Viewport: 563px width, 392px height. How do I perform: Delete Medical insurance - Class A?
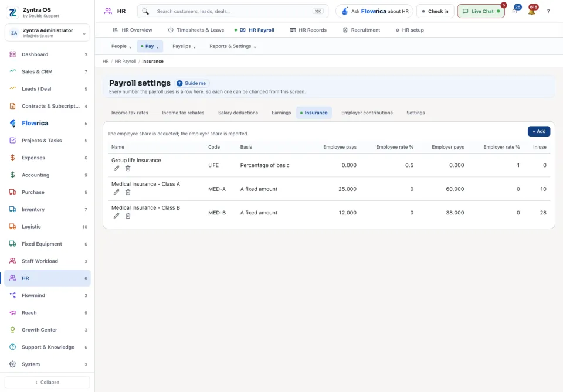pyautogui.click(x=128, y=192)
